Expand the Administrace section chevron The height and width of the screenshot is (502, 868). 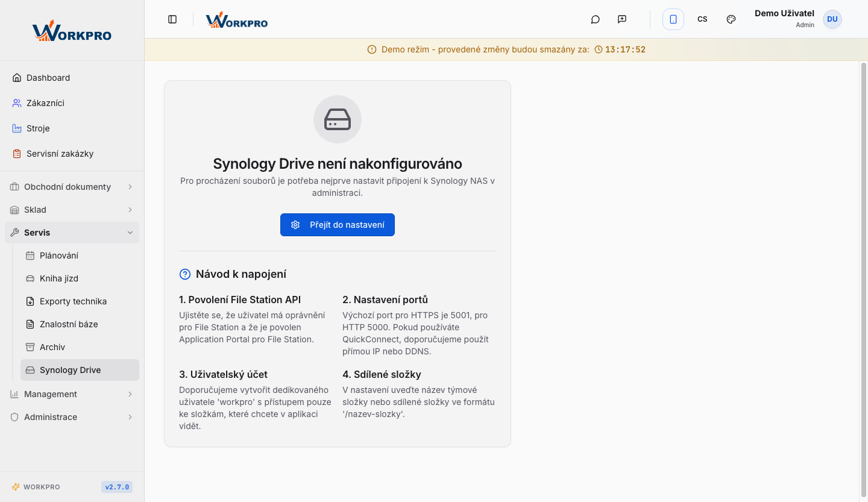(130, 417)
